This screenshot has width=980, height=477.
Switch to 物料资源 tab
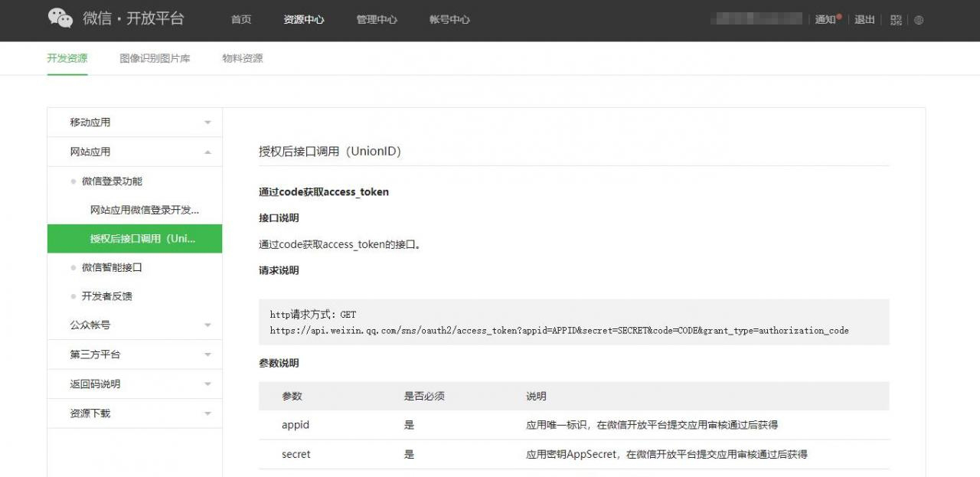[x=242, y=58]
